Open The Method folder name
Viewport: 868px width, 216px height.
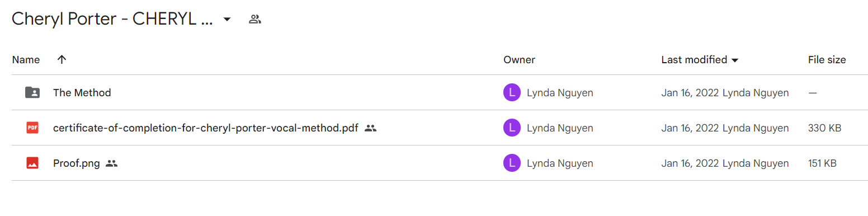pyautogui.click(x=82, y=93)
